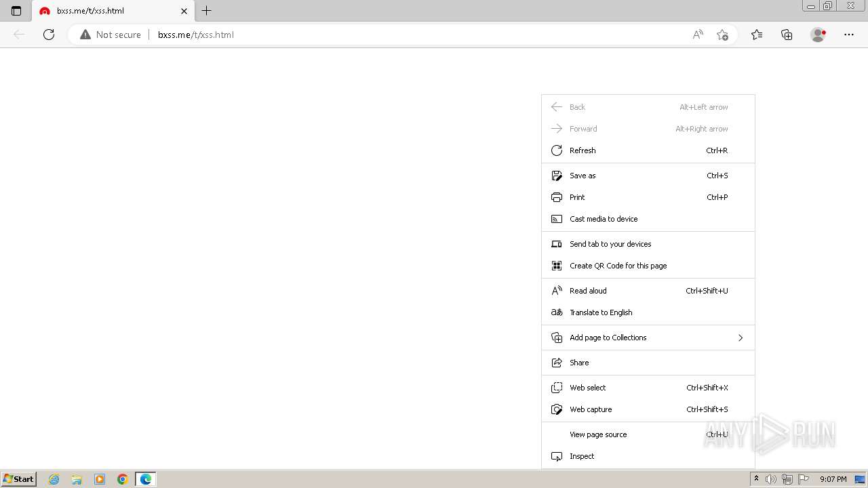Select Translate to English
The height and width of the screenshot is (488, 868).
(x=648, y=312)
